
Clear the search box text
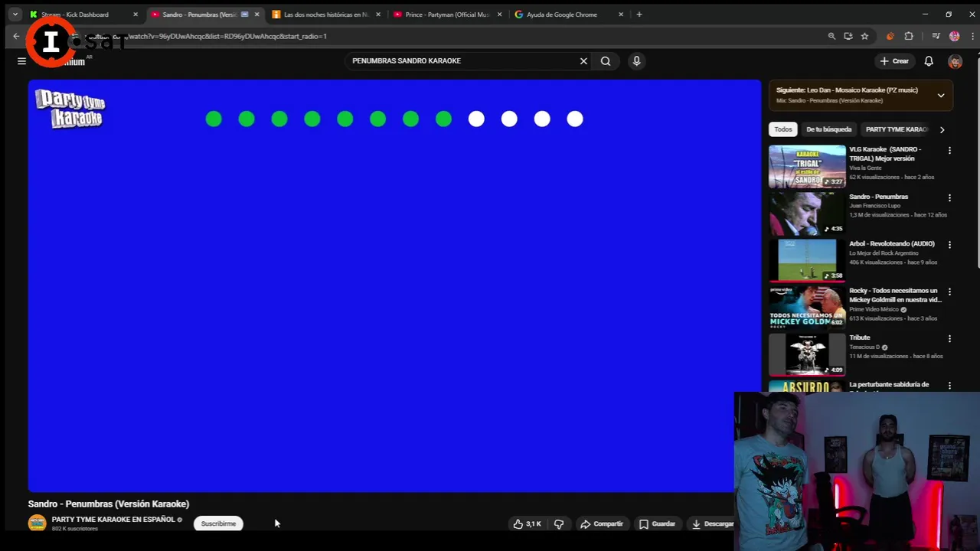[x=583, y=61]
